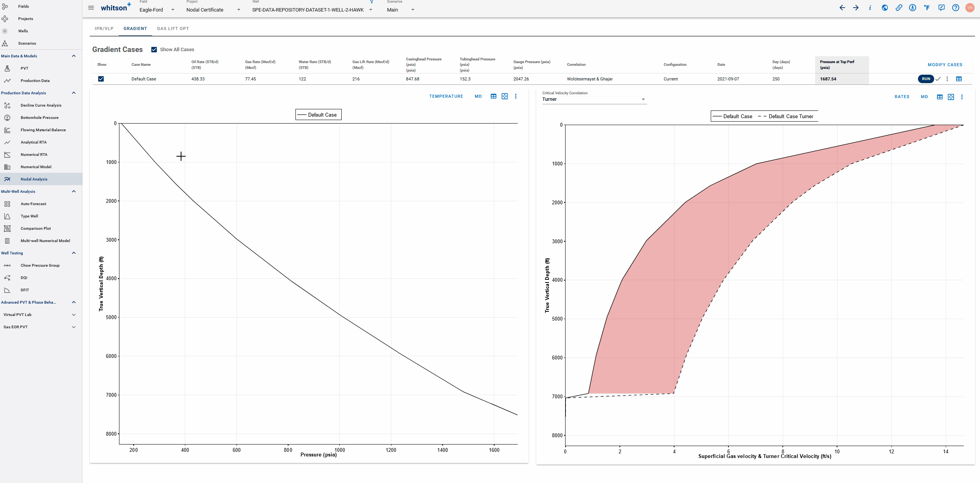The height and width of the screenshot is (483, 980).
Task: Click the Bottomhole Pressure tool icon
Action: pos(7,117)
